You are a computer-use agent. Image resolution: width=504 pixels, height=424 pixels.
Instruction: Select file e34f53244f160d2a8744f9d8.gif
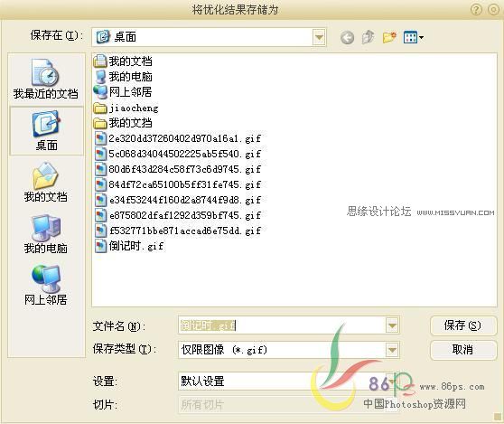point(178,200)
